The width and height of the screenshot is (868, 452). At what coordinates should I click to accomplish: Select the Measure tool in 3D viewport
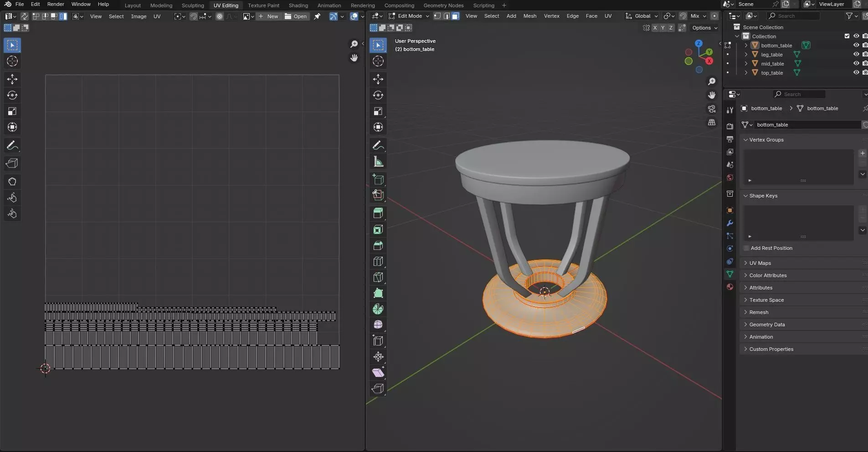378,162
